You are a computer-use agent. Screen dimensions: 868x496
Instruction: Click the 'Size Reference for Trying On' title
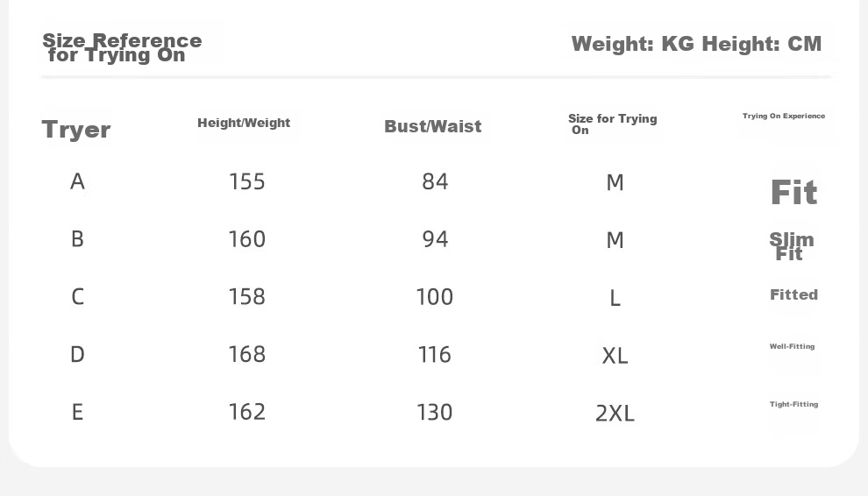[123, 47]
